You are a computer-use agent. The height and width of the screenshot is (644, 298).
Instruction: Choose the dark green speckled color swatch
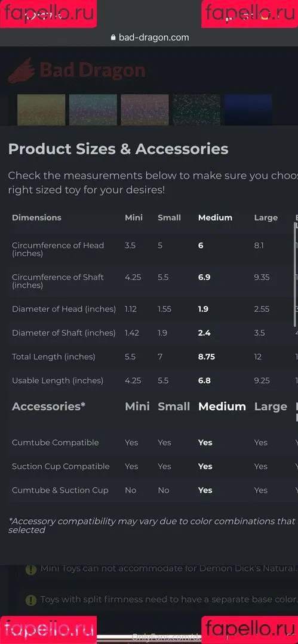pos(196,110)
